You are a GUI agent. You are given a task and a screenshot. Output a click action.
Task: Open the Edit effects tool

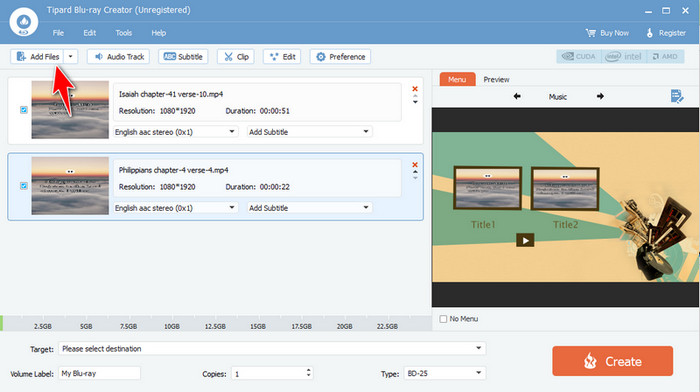point(282,57)
